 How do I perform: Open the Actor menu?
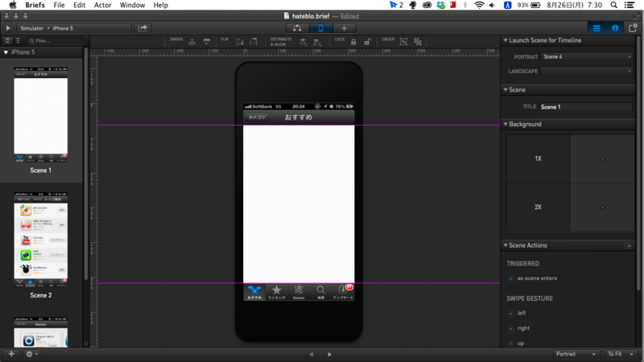[103, 5]
